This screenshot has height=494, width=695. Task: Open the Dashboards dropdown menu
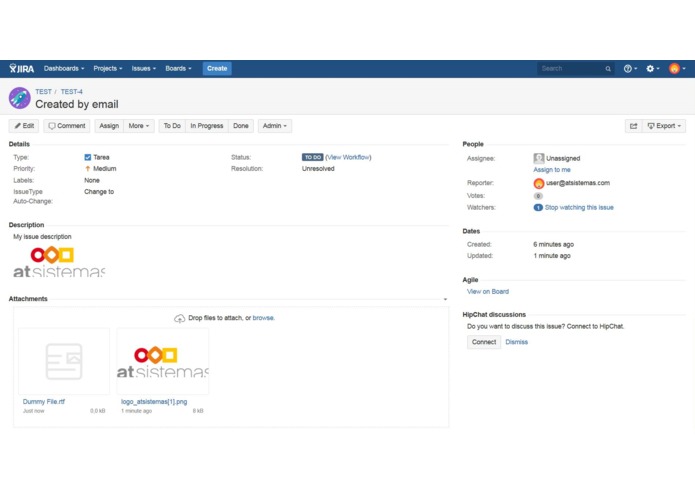(64, 69)
